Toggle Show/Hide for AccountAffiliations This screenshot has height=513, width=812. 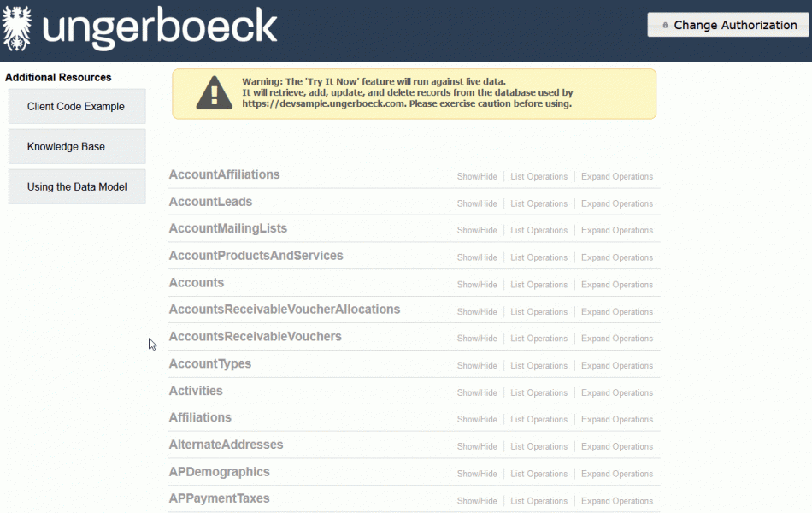477,177
